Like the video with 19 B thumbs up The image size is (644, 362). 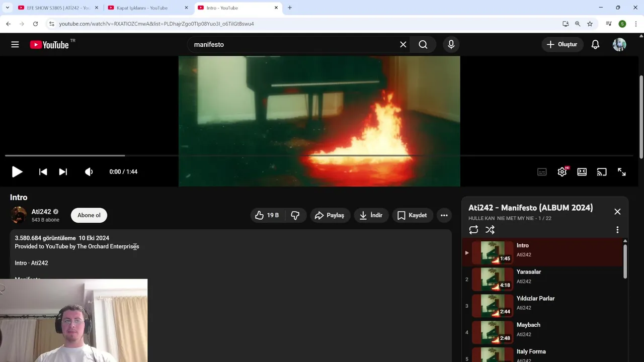(267, 215)
